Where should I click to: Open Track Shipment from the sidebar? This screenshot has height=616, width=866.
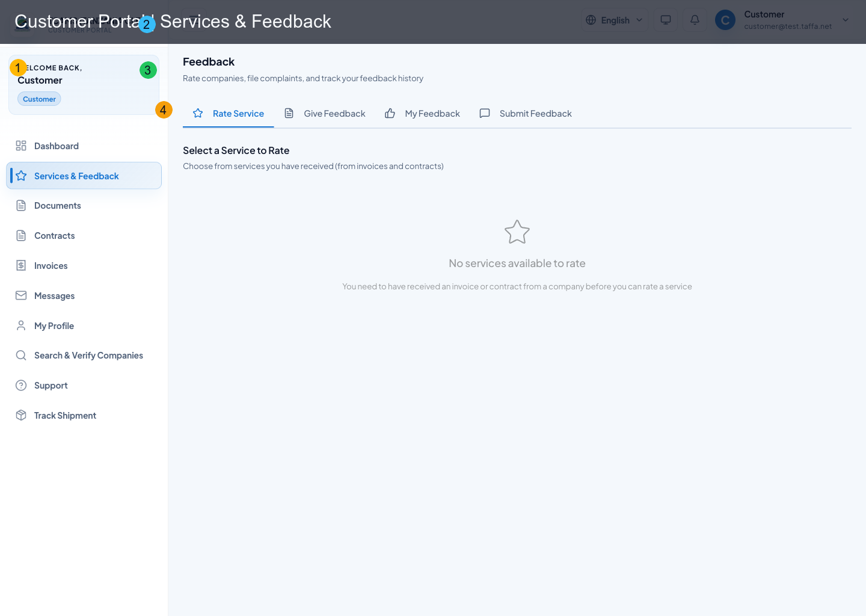(84, 415)
